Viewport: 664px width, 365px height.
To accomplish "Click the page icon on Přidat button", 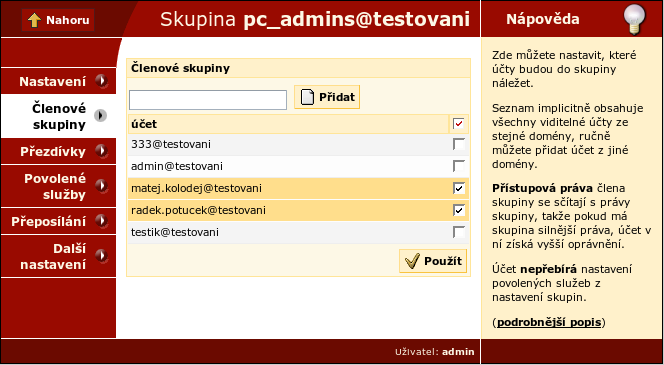I will [x=307, y=97].
